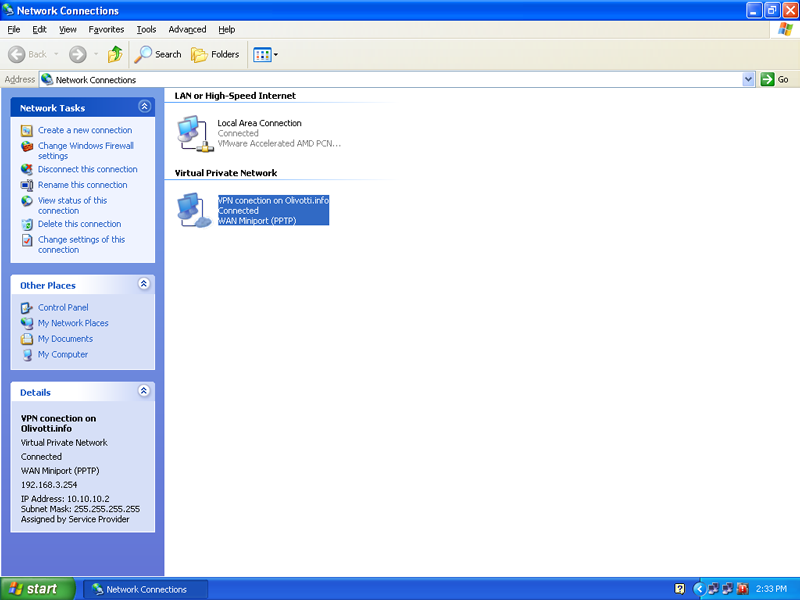This screenshot has height=600, width=800.
Task: Click the Disconnect this connection icon
Action: pos(27,169)
